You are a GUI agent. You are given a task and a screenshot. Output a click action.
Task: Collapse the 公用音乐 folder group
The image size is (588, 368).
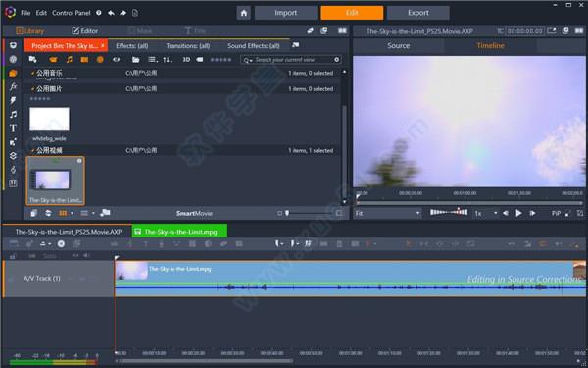click(x=33, y=73)
